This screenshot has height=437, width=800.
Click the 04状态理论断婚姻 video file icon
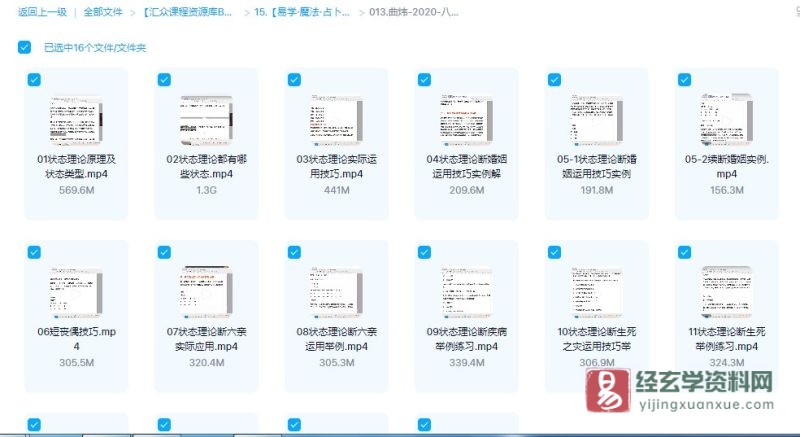click(466, 120)
